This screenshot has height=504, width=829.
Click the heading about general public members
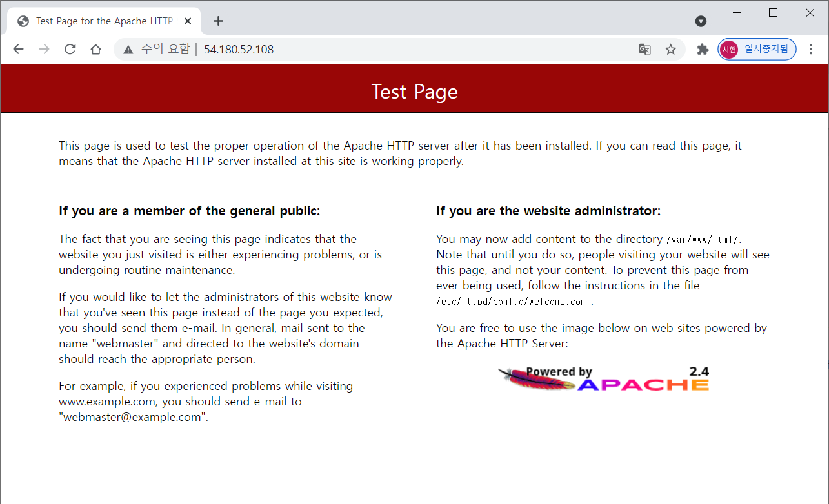pyautogui.click(x=190, y=211)
